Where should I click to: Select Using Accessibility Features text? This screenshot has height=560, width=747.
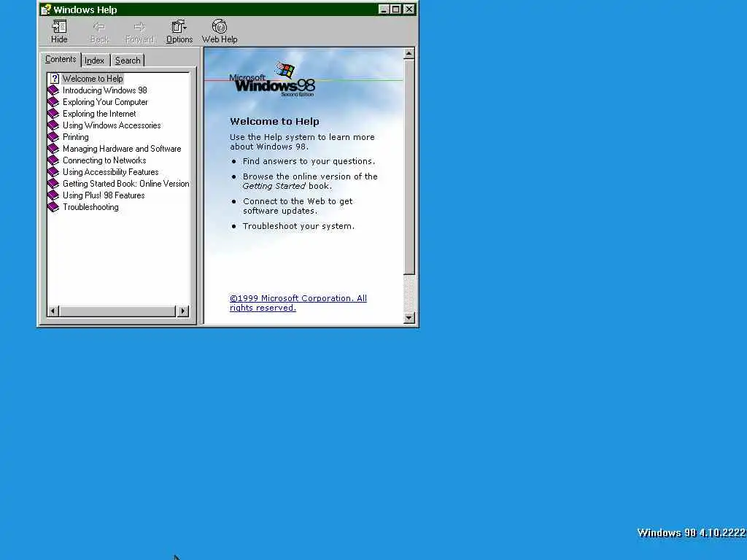click(x=111, y=172)
